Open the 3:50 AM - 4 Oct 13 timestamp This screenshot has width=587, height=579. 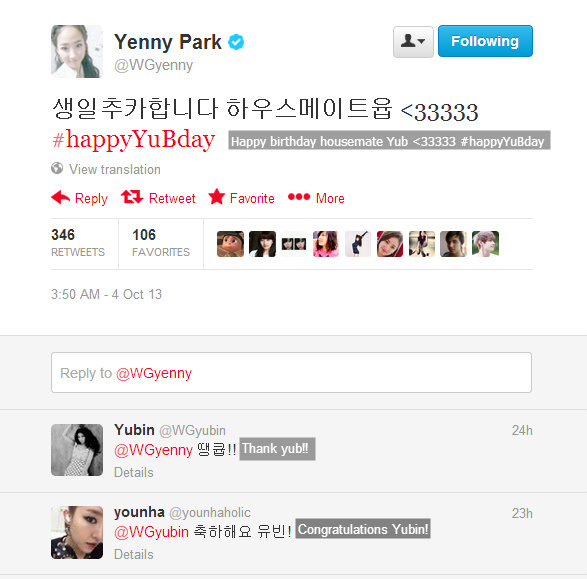pyautogui.click(x=106, y=294)
